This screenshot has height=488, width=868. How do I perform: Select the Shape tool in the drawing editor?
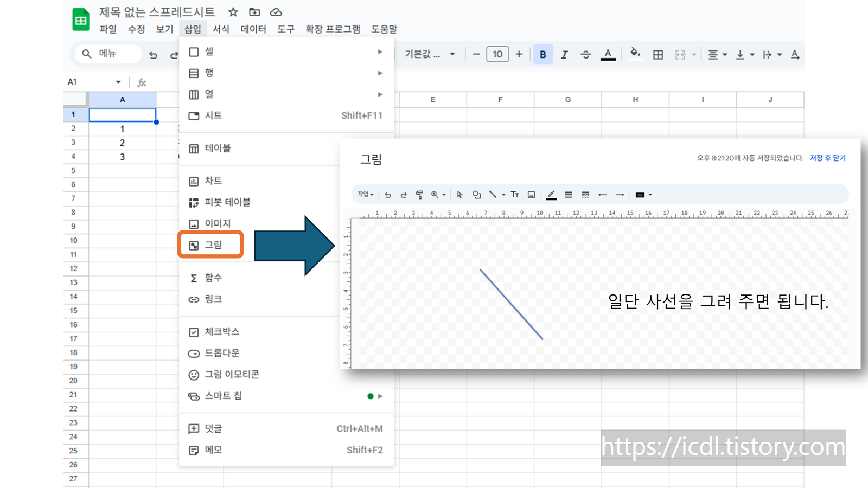(476, 195)
